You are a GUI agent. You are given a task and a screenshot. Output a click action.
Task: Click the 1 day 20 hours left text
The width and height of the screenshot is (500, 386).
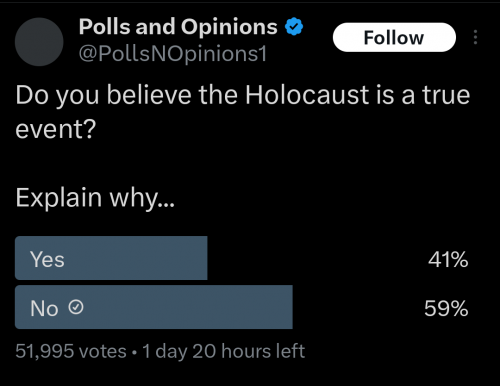point(223,351)
